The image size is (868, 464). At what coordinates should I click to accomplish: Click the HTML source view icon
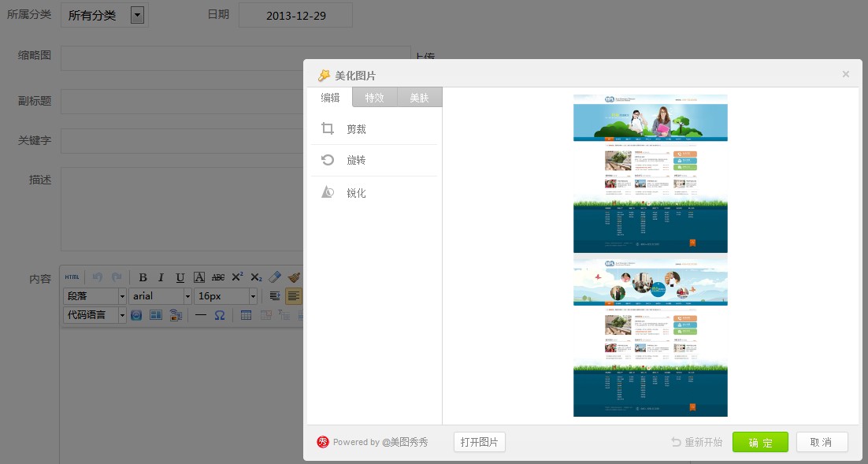(x=72, y=277)
